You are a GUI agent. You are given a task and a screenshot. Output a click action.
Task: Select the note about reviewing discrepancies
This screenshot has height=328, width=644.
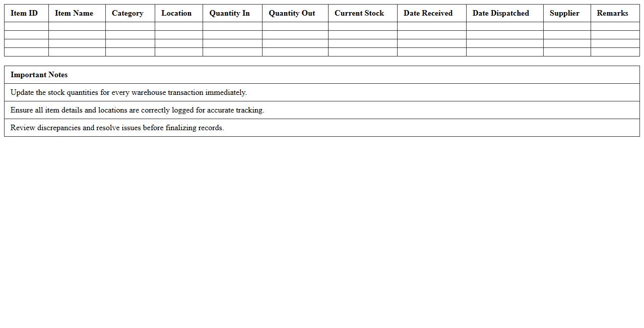(x=117, y=128)
